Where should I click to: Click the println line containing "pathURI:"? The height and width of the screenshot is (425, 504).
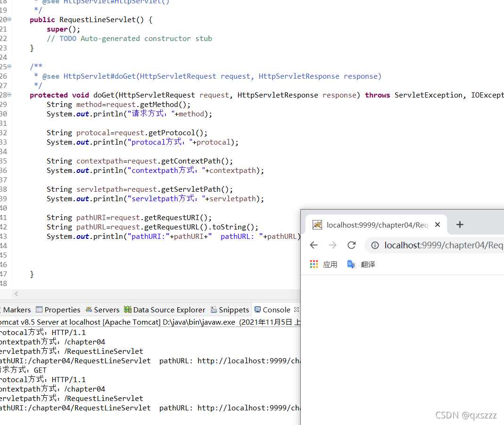point(174,237)
